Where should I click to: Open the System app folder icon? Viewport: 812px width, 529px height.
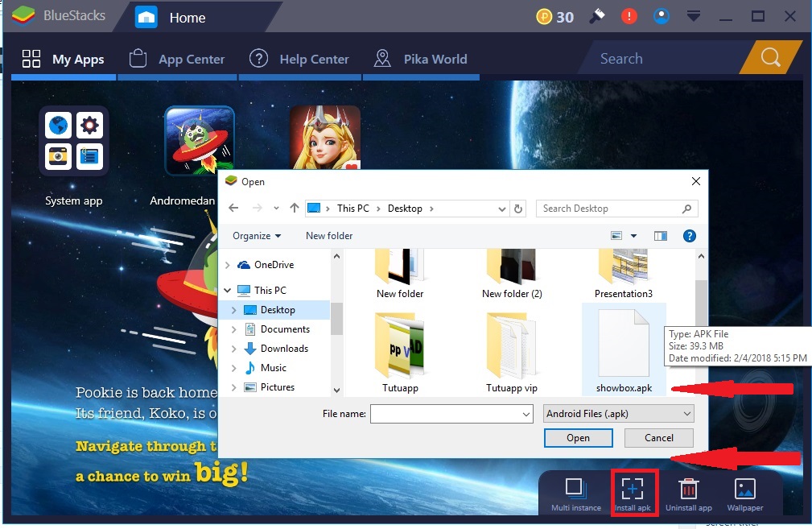tap(73, 141)
